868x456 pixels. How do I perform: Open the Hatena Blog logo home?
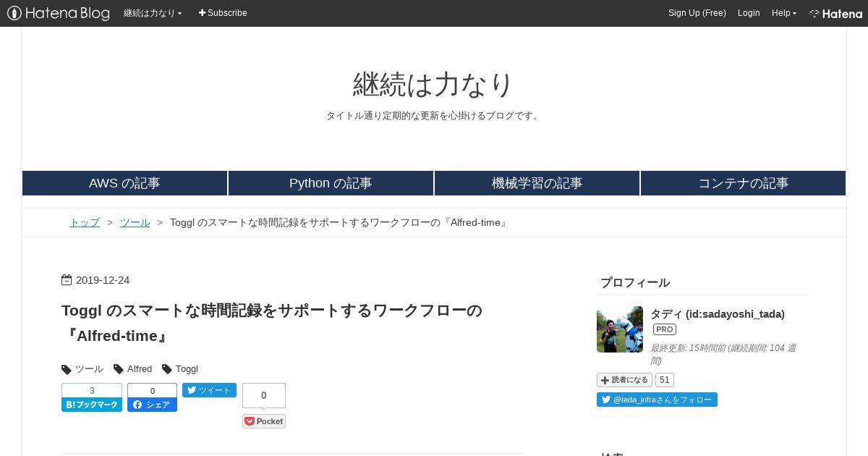59,13
